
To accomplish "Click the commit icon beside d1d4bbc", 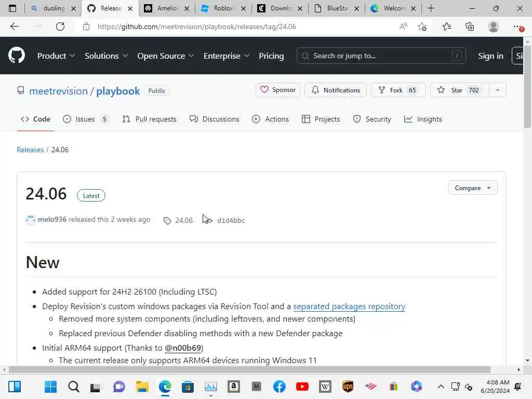I will tap(209, 220).
